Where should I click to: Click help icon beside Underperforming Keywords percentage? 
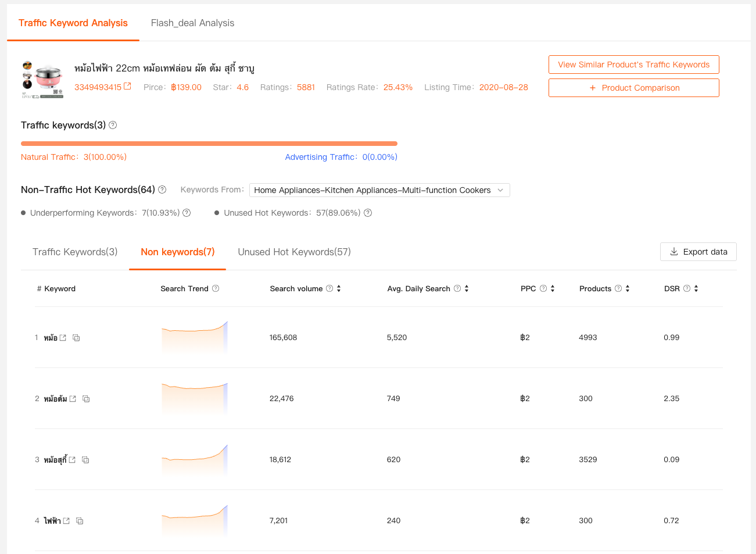[187, 213]
